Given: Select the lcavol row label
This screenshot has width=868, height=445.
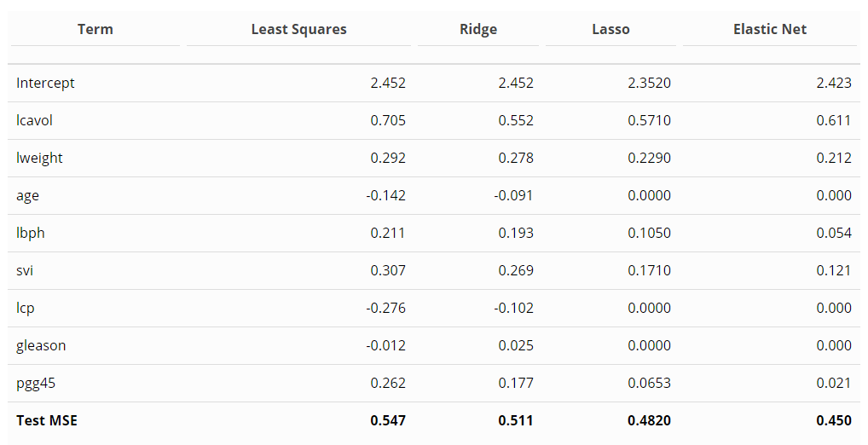Looking at the screenshot, I should pyautogui.click(x=34, y=120).
